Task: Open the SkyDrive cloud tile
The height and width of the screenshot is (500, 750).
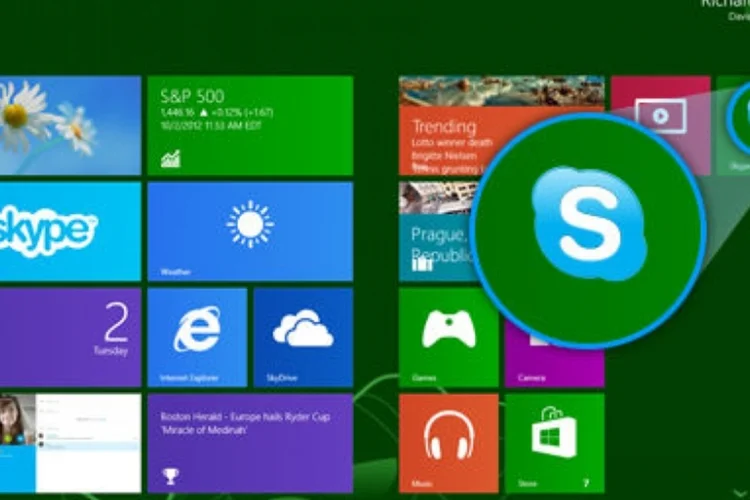Action: pos(303,337)
